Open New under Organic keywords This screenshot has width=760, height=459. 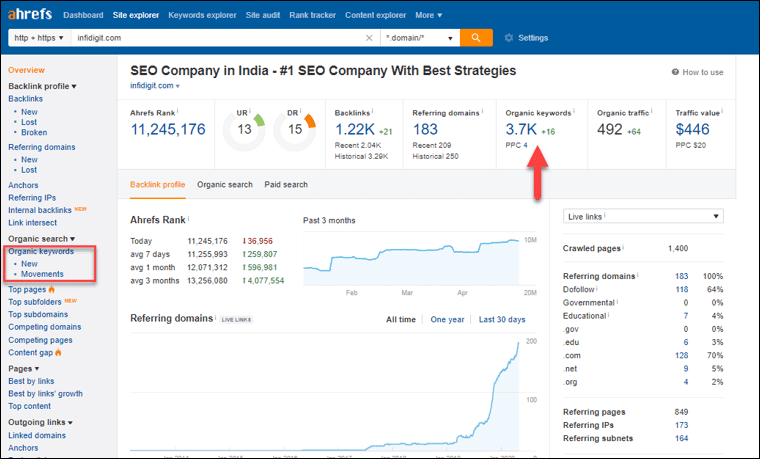(29, 264)
